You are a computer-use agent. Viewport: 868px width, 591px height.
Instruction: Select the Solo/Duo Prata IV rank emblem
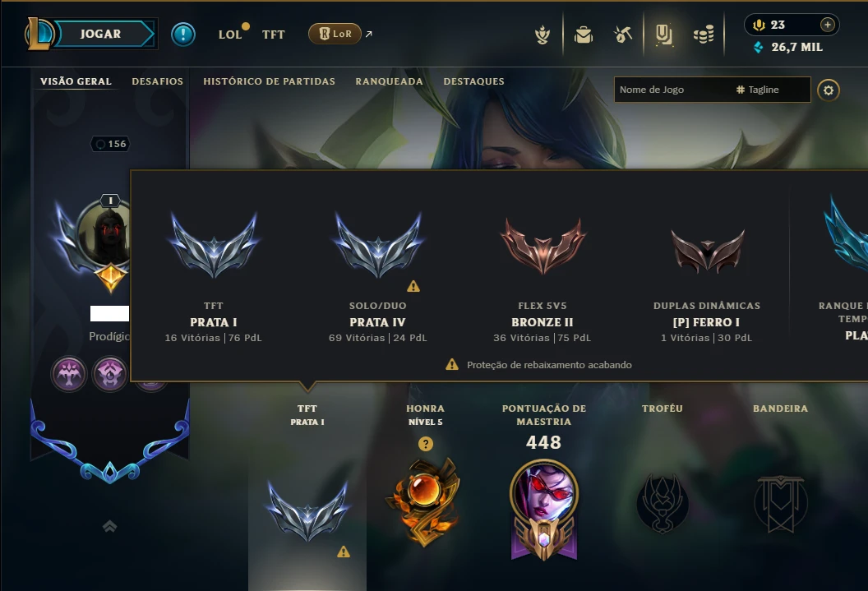pos(377,247)
